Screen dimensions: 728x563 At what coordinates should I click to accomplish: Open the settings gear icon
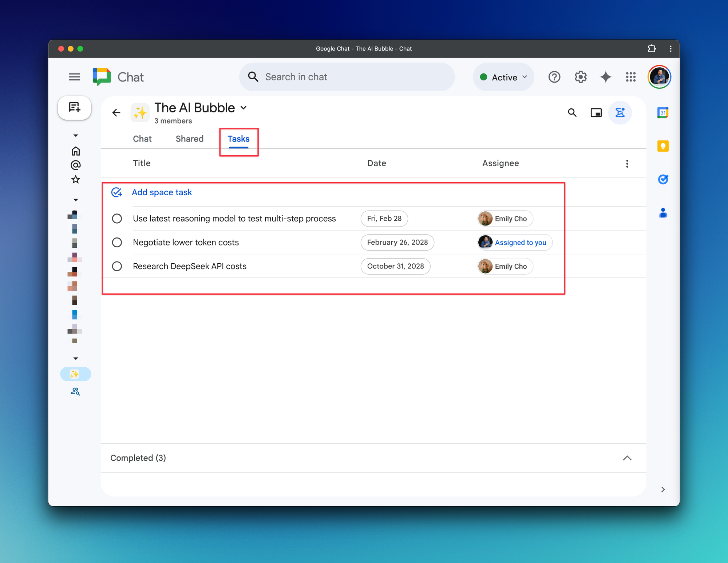(581, 77)
